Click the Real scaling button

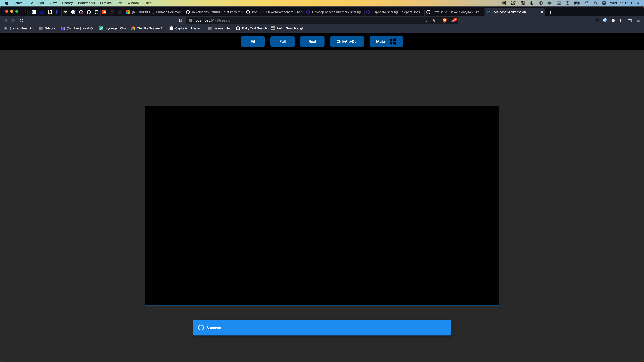pos(312,41)
